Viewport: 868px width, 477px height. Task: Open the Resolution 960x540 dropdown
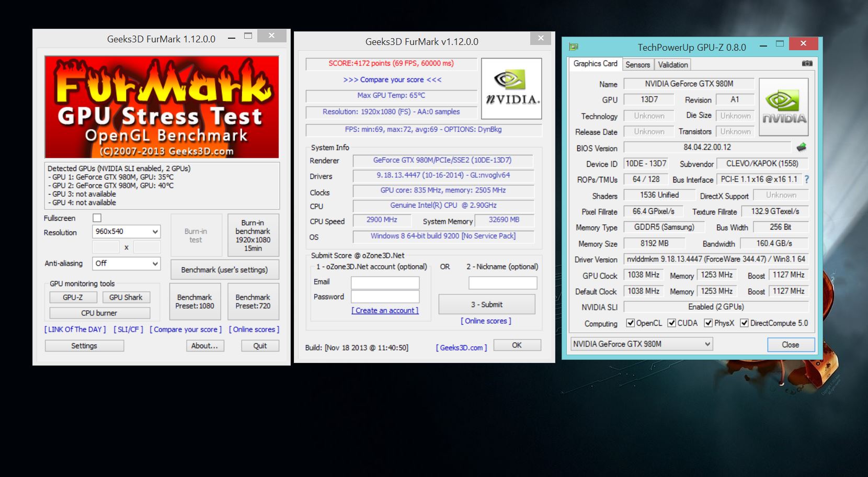[x=127, y=231]
